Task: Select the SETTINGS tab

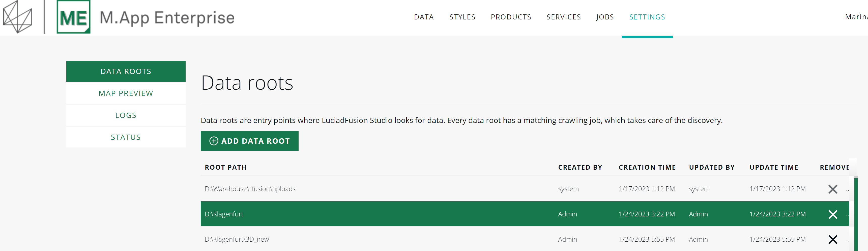Action: (647, 17)
